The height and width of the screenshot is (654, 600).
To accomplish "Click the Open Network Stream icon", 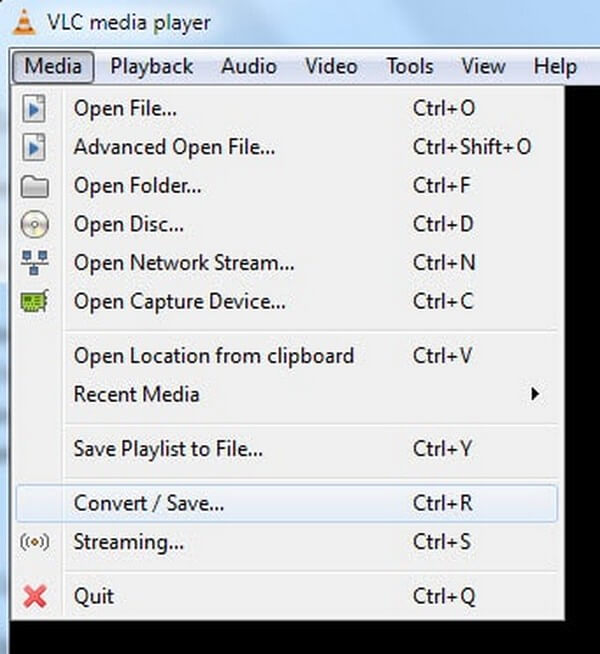I will 35,262.
